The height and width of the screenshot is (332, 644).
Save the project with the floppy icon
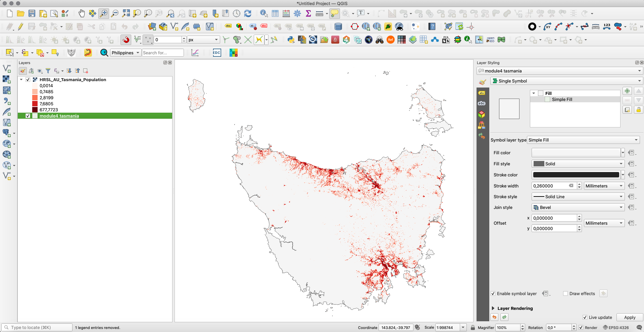pos(32,13)
